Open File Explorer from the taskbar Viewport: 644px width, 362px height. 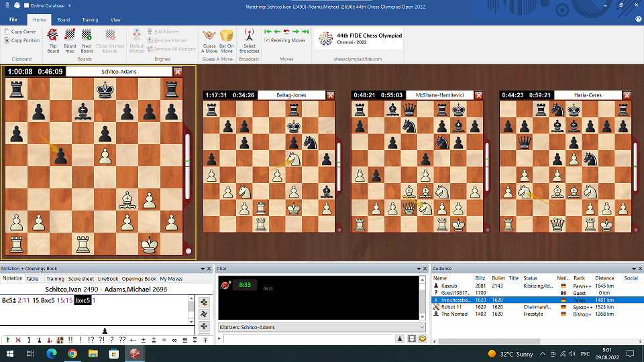click(x=93, y=353)
